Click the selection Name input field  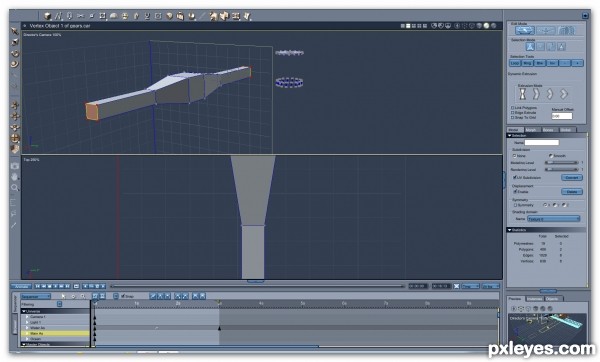pos(541,142)
